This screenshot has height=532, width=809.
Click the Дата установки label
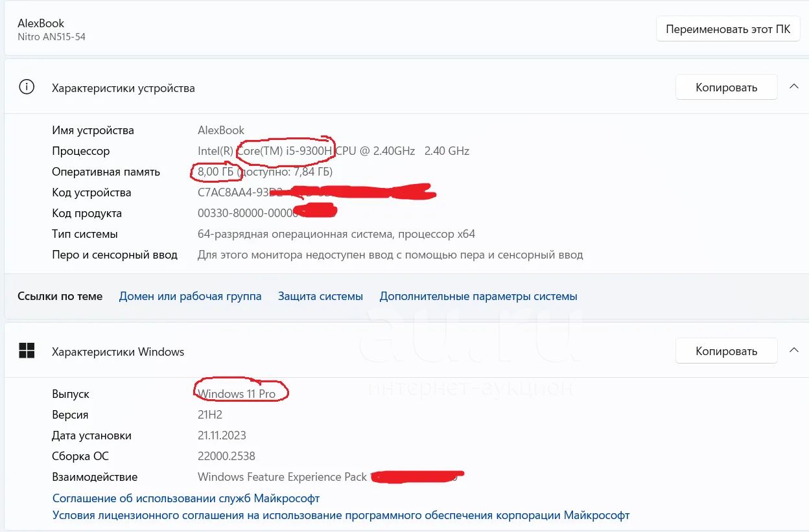(x=91, y=435)
